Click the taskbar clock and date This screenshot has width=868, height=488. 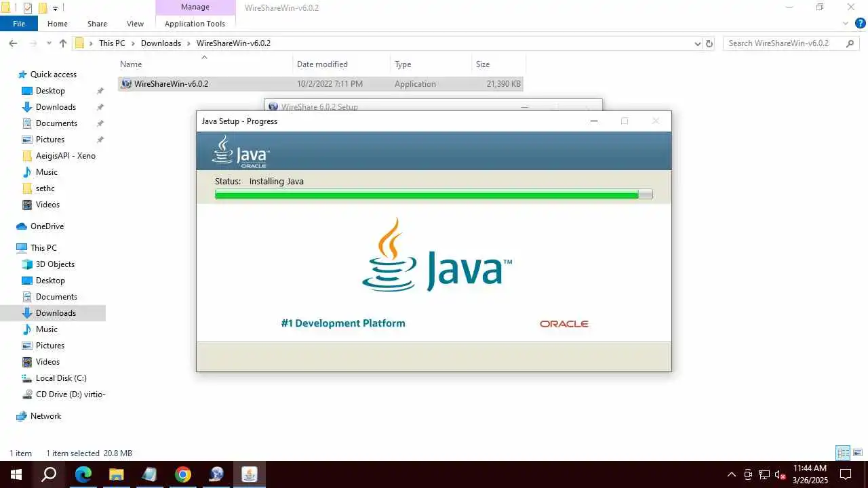[x=810, y=474]
